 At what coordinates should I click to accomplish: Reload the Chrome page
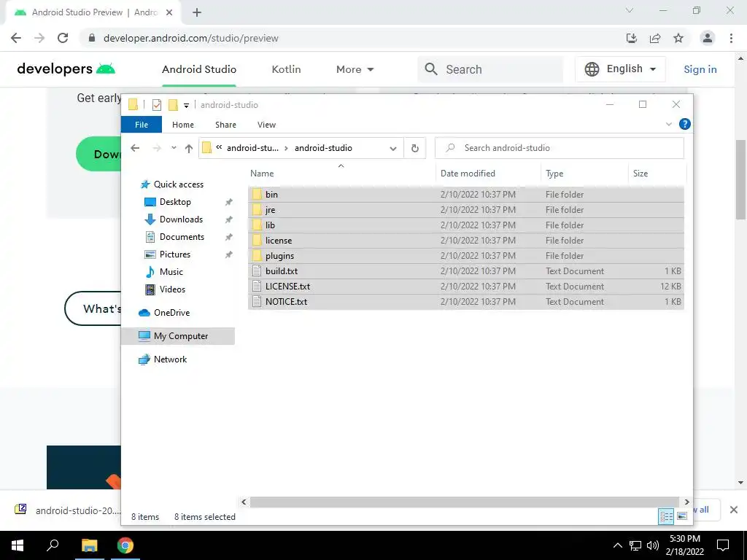pyautogui.click(x=63, y=38)
